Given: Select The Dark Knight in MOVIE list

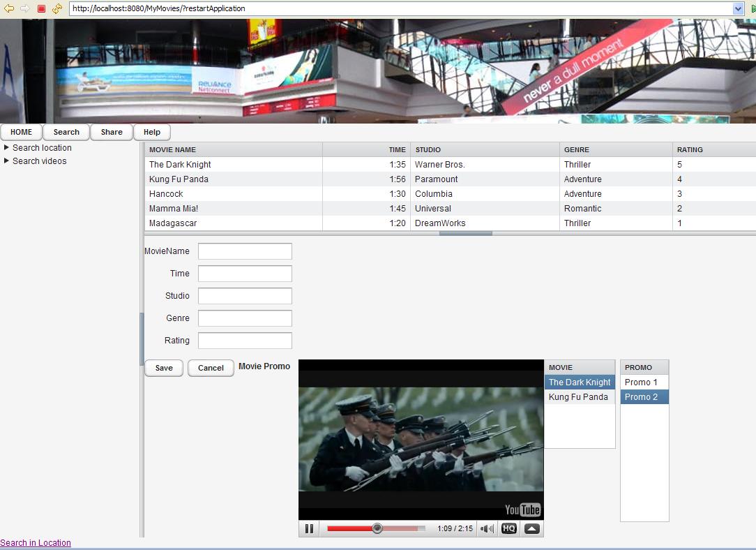Looking at the screenshot, I should [x=580, y=382].
